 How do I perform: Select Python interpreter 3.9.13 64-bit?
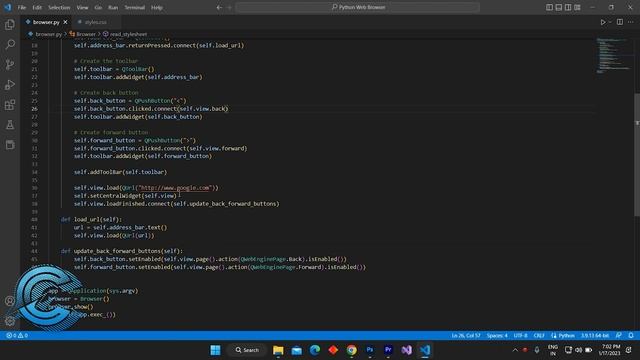[x=595, y=336]
